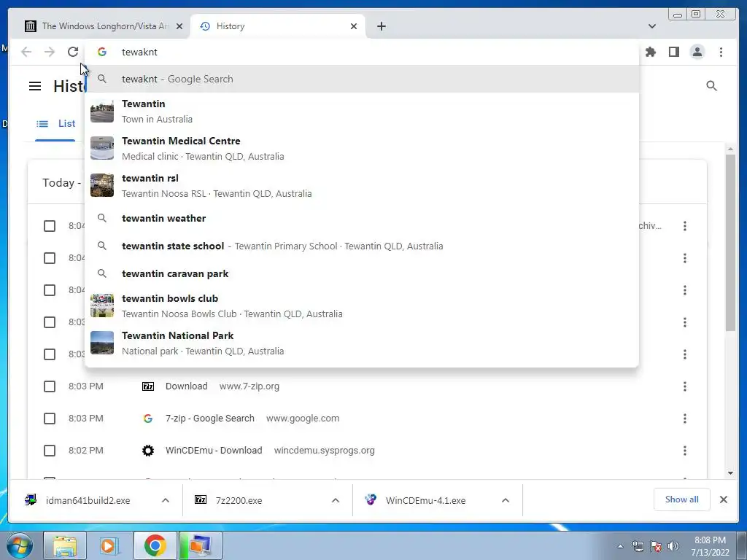Close the downloads bar
747x560 pixels.
(723, 499)
